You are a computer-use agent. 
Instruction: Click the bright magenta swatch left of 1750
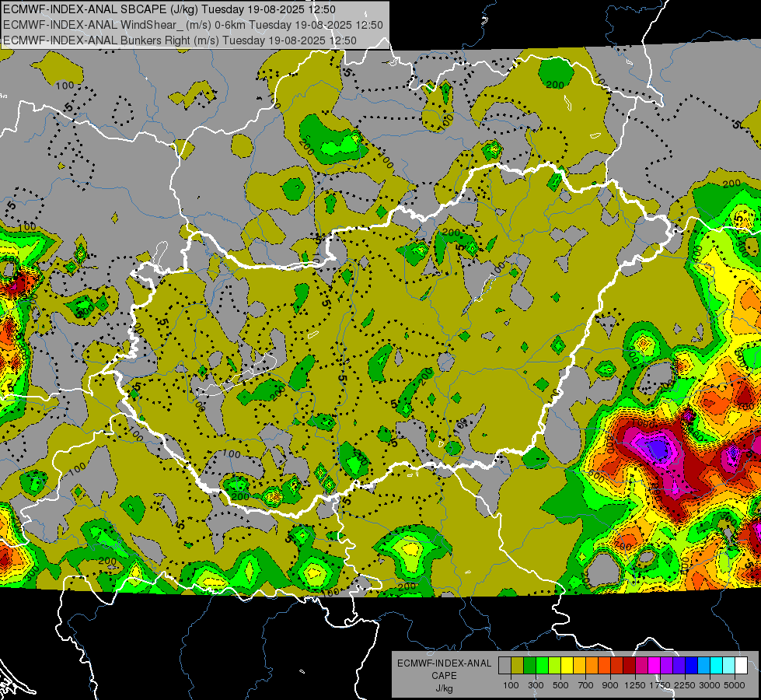(x=655, y=666)
